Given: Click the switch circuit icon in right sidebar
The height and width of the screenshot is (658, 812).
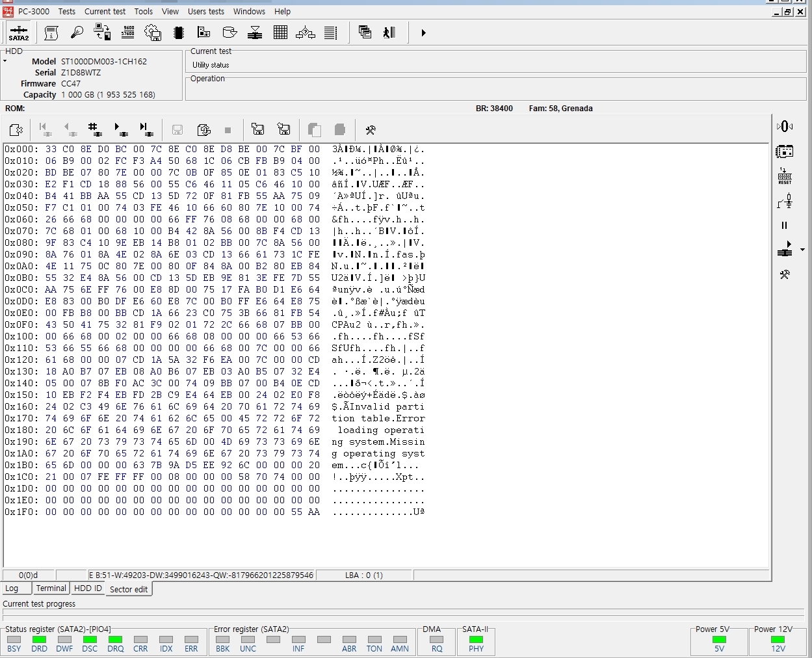Looking at the screenshot, I should coord(785,201).
